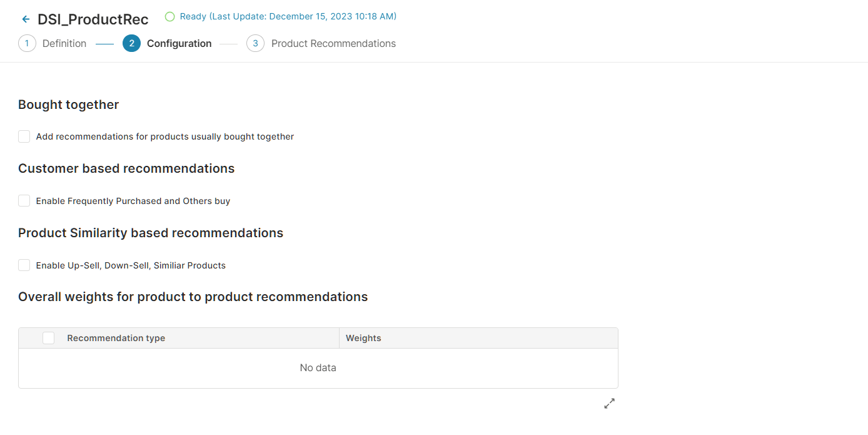868x435 pixels.
Task: Click the DSI_ProductRec title
Action: pyautogui.click(x=93, y=19)
